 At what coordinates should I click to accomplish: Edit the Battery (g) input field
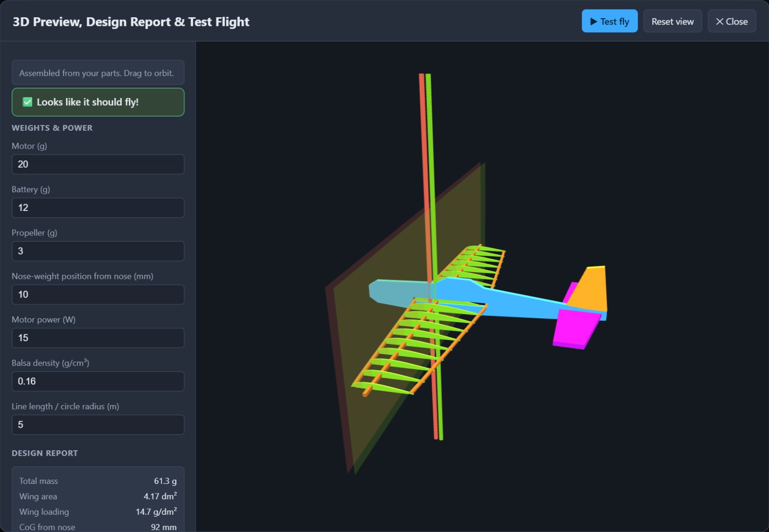98,208
